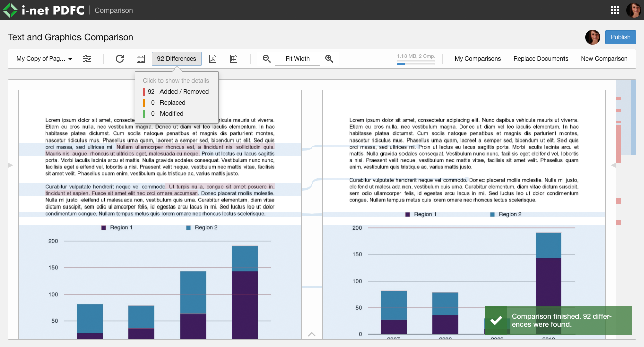Click the owner avatar beside Publish
Image resolution: width=644 pixels, height=347 pixels.
(x=593, y=37)
